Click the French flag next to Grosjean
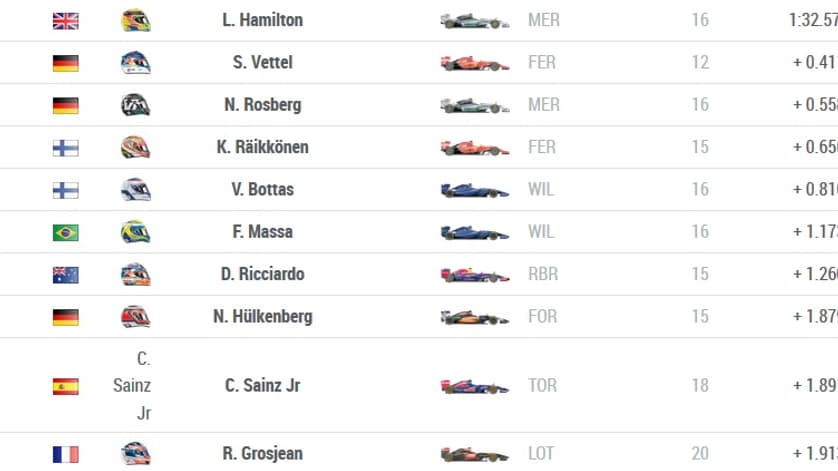Viewport: 838px width, 471px height. point(66,454)
